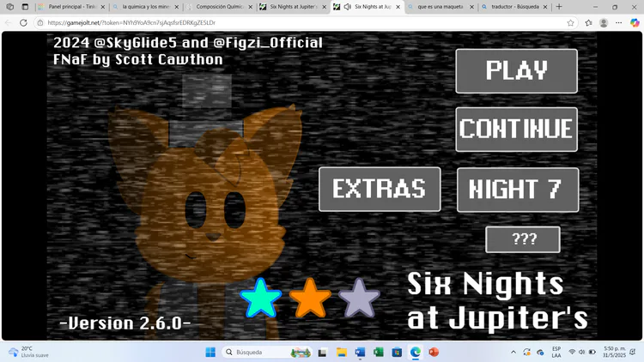Viewport: 644px width, 362px height.
Task: Click the ??? mystery button
Action: 522,239
